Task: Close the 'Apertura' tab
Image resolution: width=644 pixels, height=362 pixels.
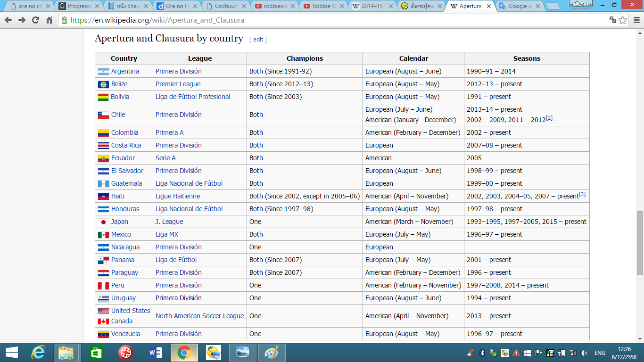Action: tap(488, 6)
